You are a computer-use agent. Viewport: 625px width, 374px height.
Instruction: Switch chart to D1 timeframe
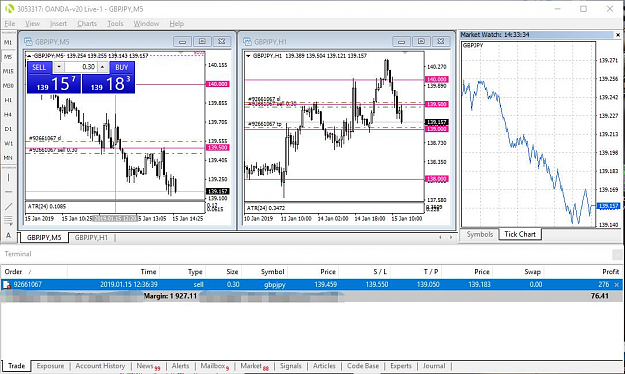[x=8, y=129]
